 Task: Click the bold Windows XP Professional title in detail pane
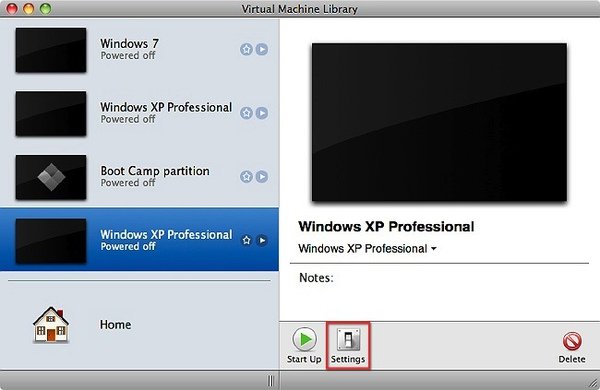(x=386, y=227)
